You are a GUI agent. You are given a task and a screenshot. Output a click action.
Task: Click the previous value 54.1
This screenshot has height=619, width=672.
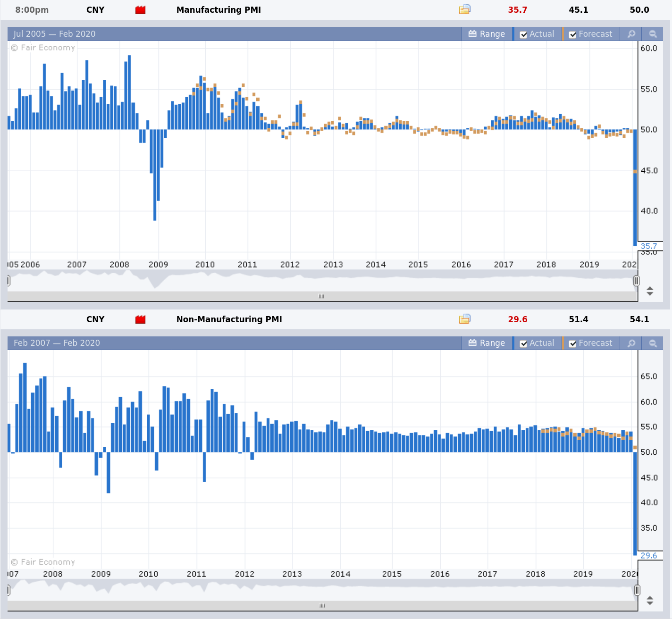point(639,319)
